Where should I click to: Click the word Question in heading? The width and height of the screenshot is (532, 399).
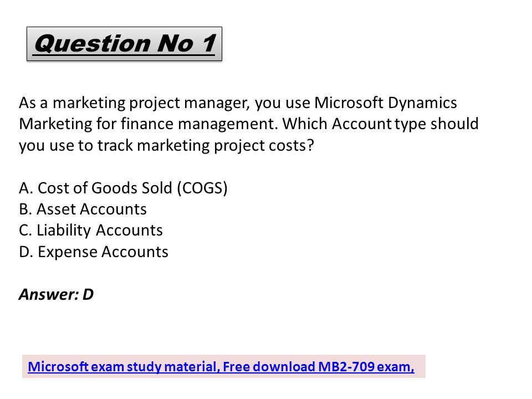click(93, 44)
